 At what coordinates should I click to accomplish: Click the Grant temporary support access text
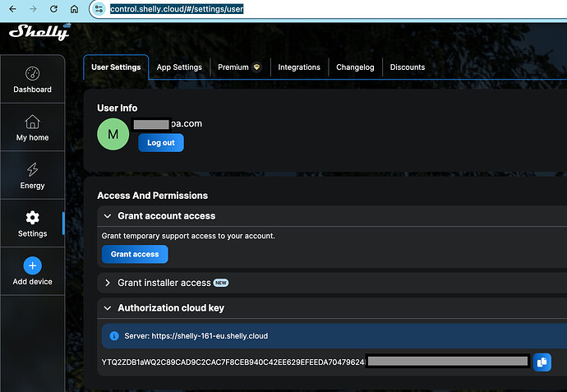[188, 236]
